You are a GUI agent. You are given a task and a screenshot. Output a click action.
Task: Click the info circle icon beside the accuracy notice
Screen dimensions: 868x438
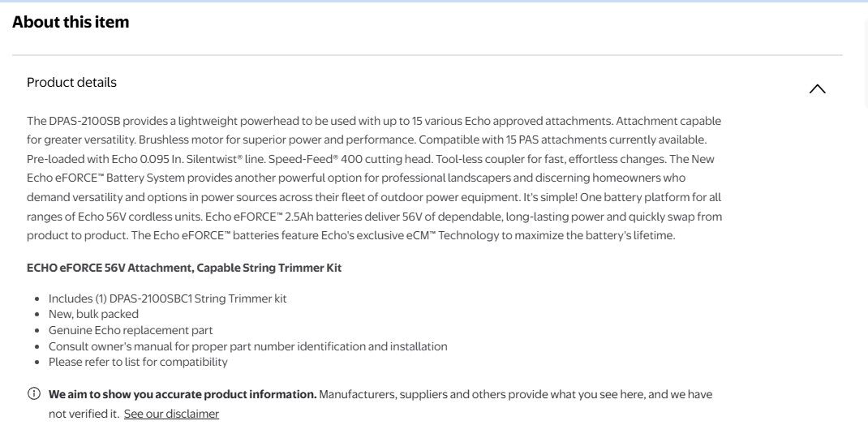pos(34,394)
